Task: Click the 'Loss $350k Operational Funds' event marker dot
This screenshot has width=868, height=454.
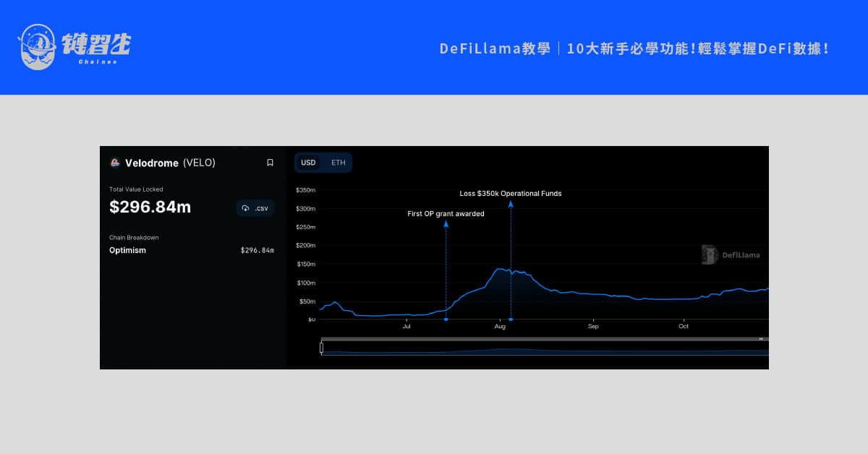Action: coord(511,319)
